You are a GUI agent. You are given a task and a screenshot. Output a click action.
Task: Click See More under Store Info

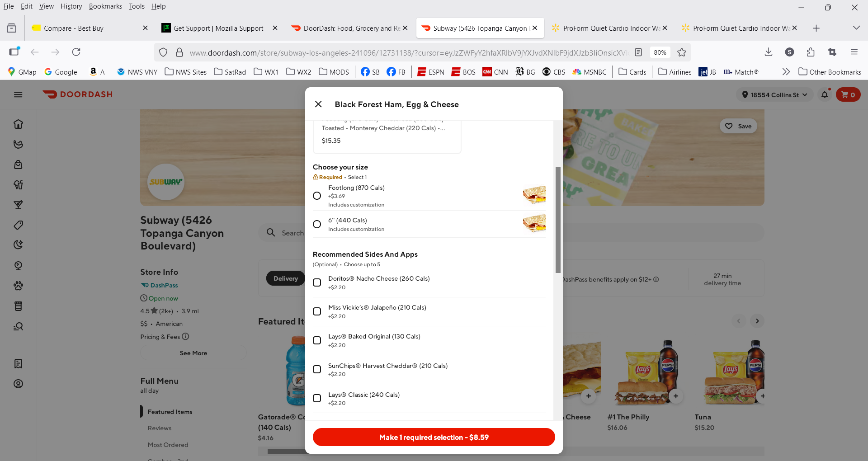click(193, 353)
